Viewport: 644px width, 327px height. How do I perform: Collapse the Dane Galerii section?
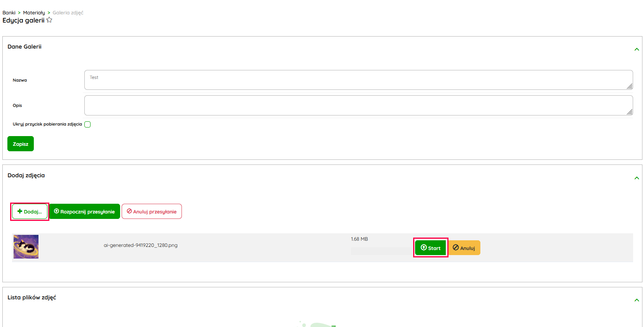(637, 49)
